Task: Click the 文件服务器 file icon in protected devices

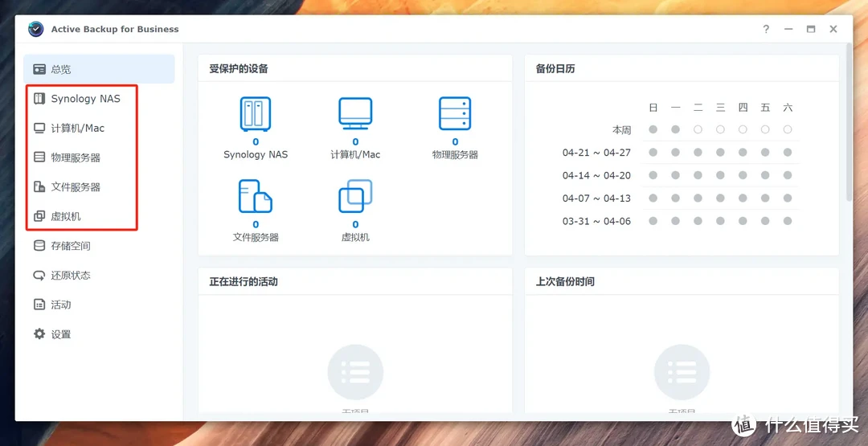Action: click(x=256, y=197)
